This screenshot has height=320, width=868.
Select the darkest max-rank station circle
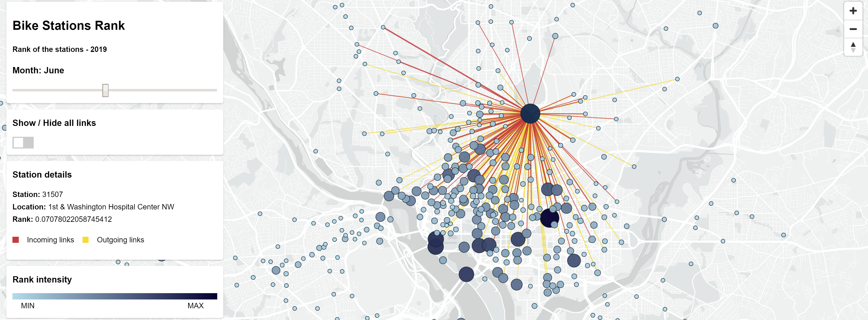550,218
